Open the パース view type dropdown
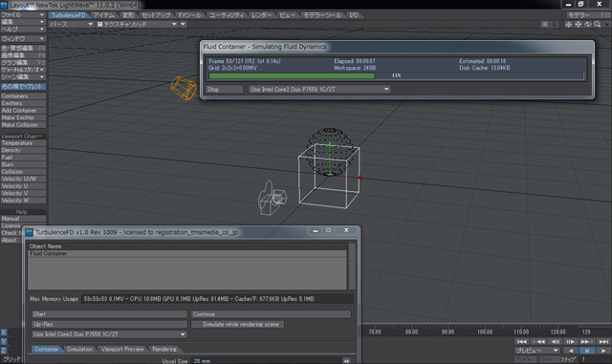The width and height of the screenshot is (612, 364). (71, 24)
